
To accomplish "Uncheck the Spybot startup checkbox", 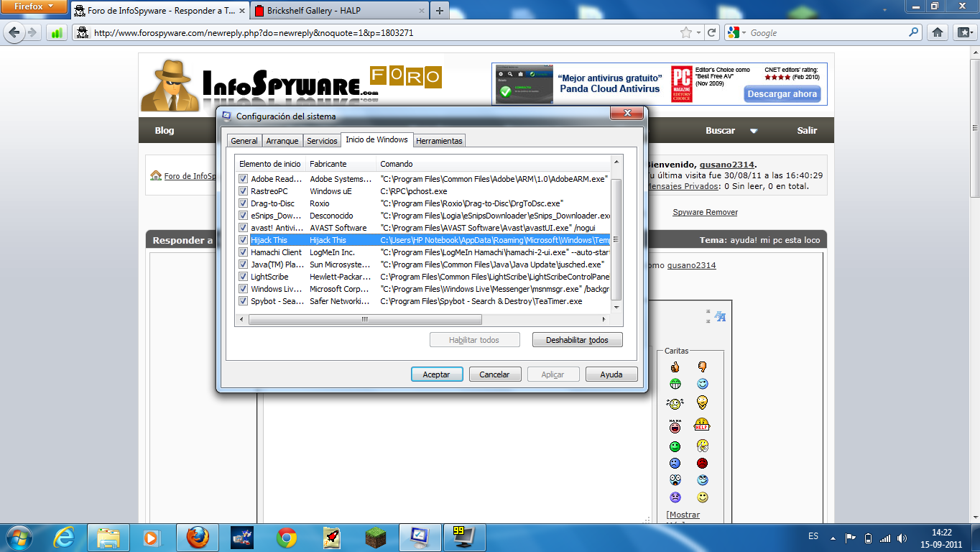I will coord(244,301).
